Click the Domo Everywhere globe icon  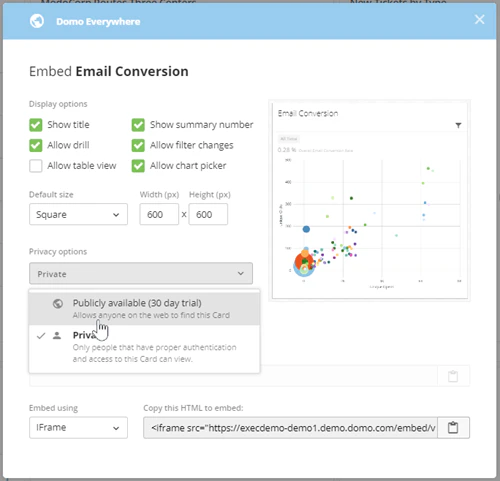pos(37,21)
